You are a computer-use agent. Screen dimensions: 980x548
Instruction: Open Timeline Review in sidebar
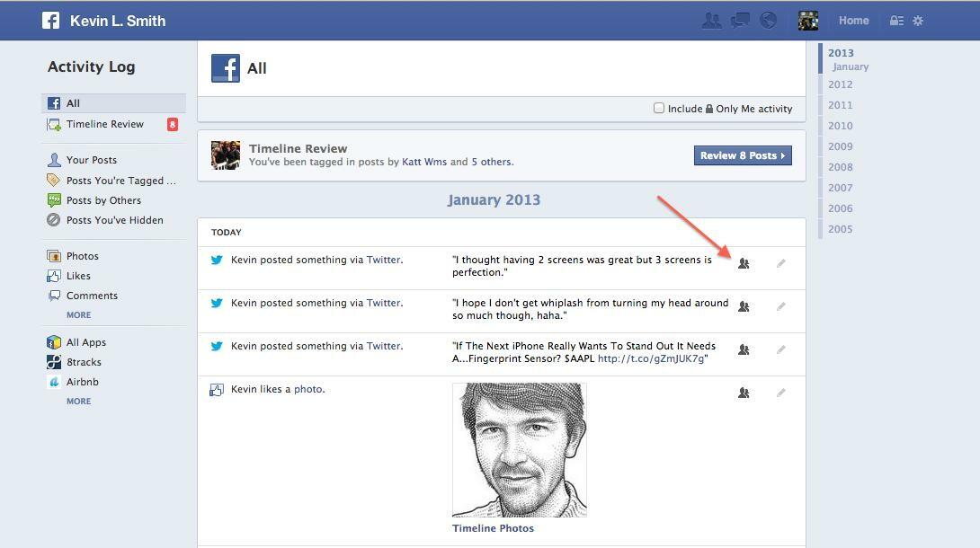105,124
